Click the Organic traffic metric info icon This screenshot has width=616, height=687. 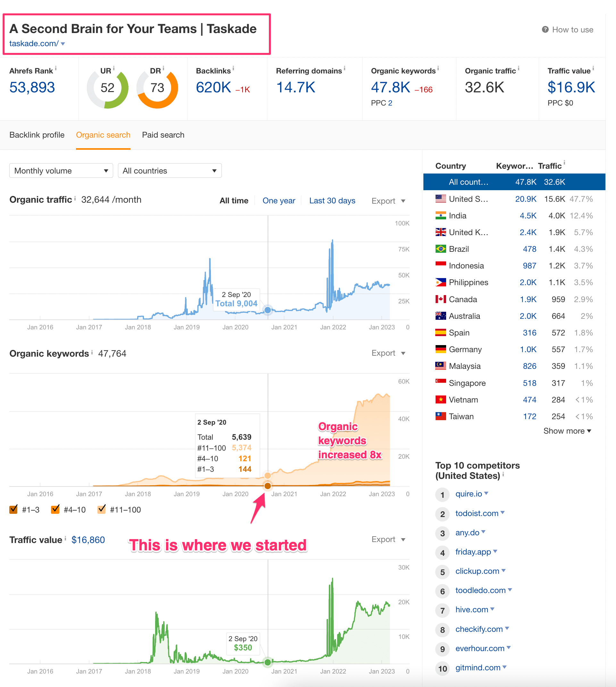[x=519, y=68]
